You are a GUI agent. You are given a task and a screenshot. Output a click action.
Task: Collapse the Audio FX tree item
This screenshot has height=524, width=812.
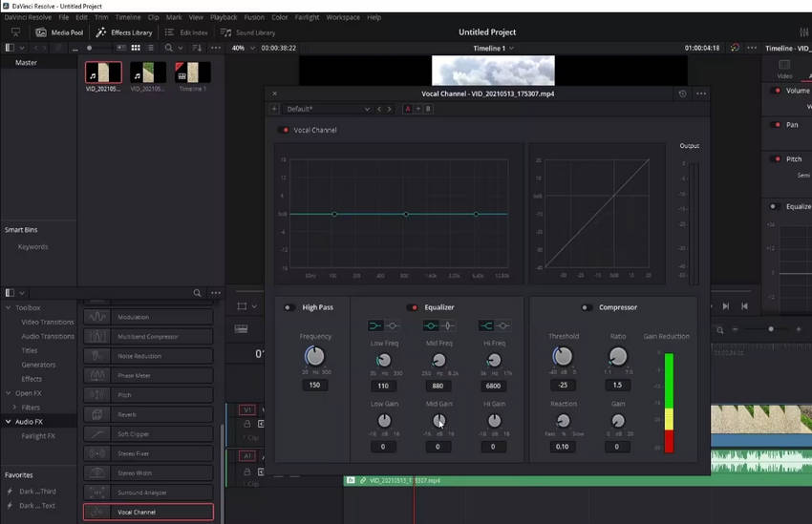(9, 422)
